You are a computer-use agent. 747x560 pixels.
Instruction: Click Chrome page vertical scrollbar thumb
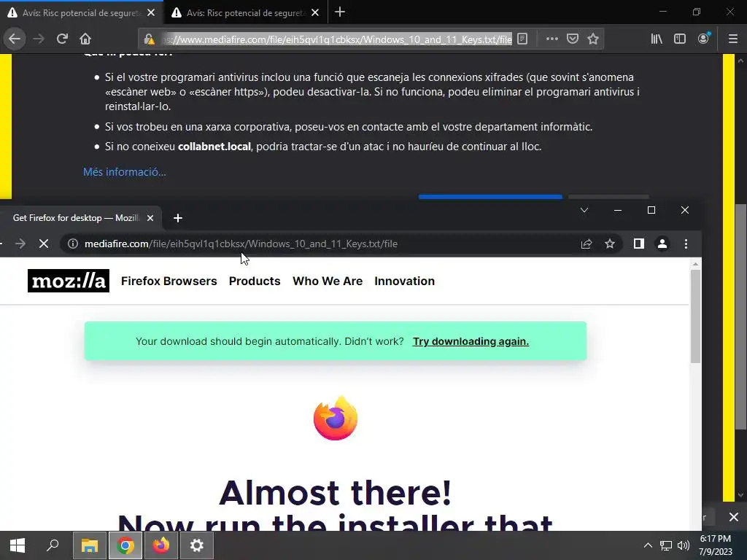pyautogui.click(x=695, y=316)
